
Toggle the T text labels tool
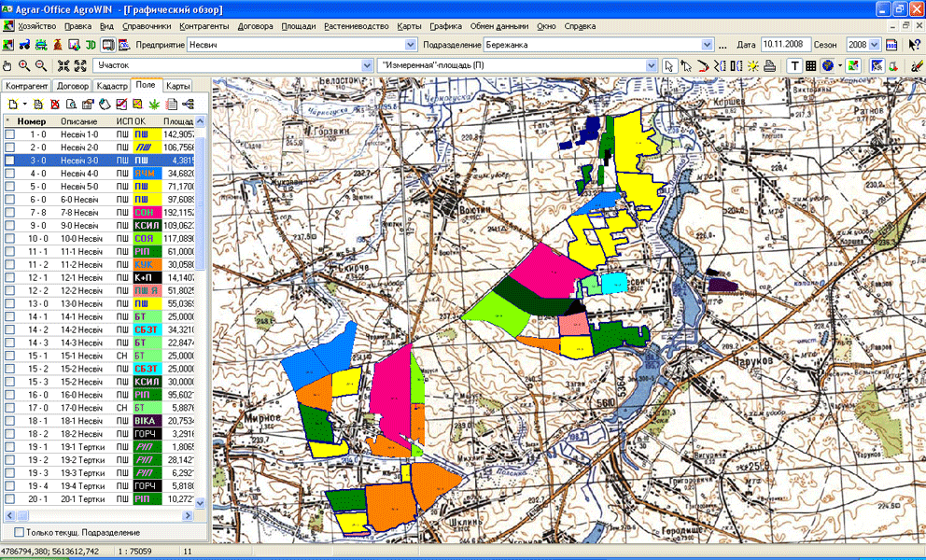click(794, 65)
